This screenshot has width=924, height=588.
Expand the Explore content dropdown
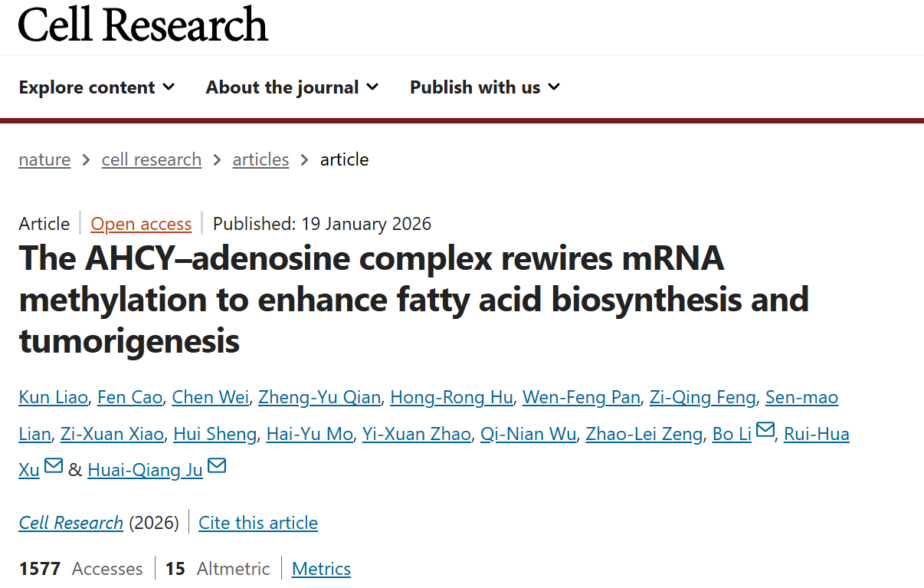point(97,87)
